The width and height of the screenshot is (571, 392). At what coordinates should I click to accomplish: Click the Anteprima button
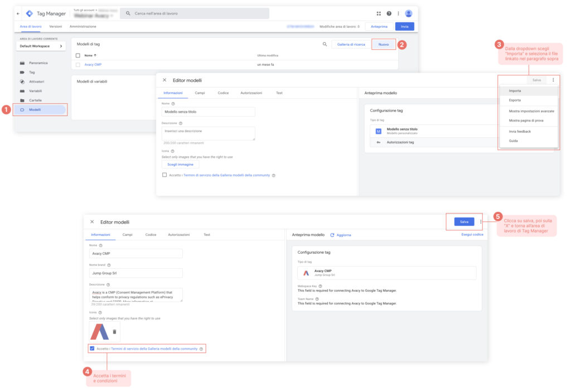(x=379, y=27)
